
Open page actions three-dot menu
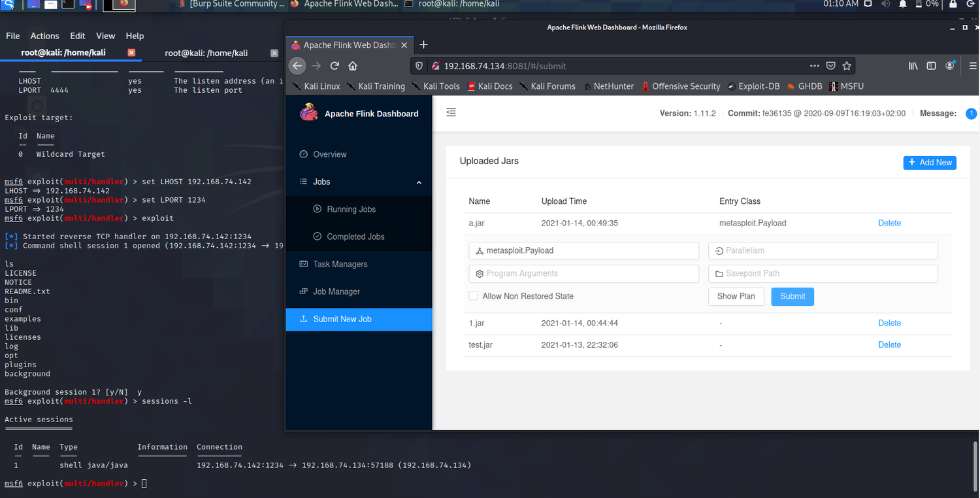814,65
